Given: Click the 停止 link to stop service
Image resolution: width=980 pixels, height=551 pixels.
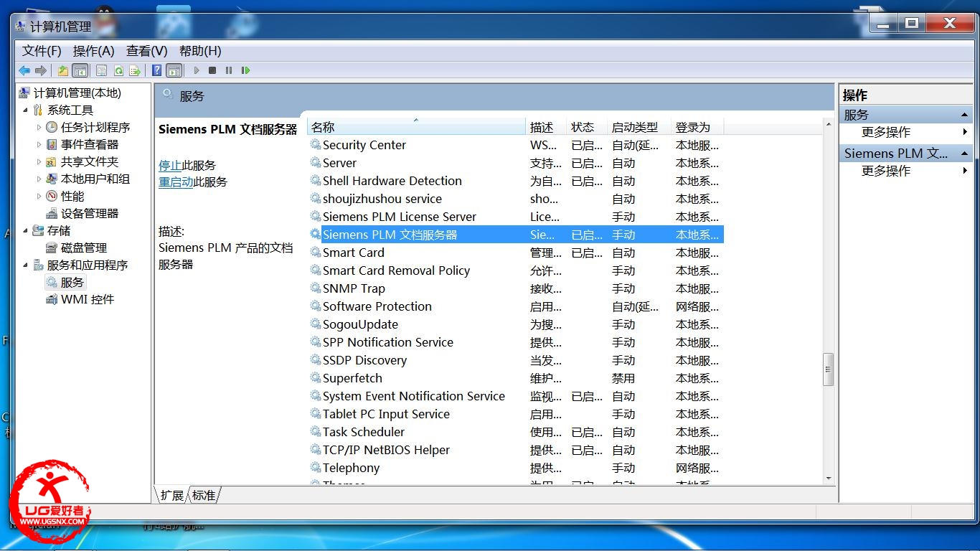Looking at the screenshot, I should (x=170, y=165).
